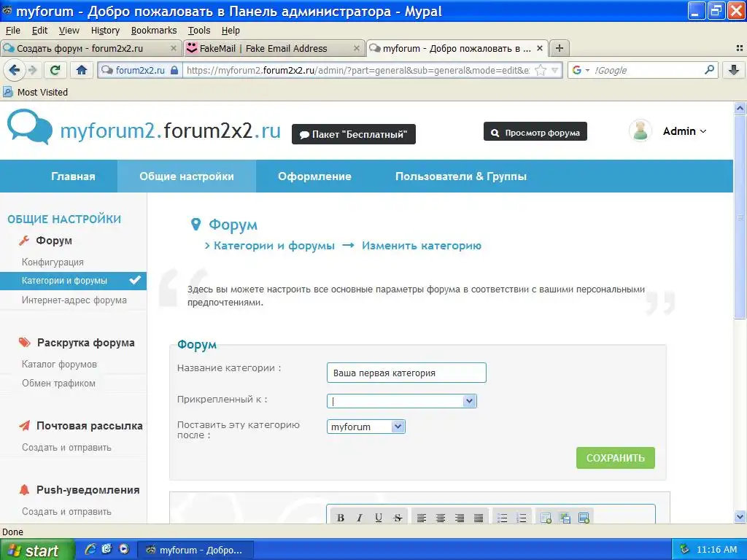Open the Tools menu
The height and width of the screenshot is (560, 747).
pos(199,31)
